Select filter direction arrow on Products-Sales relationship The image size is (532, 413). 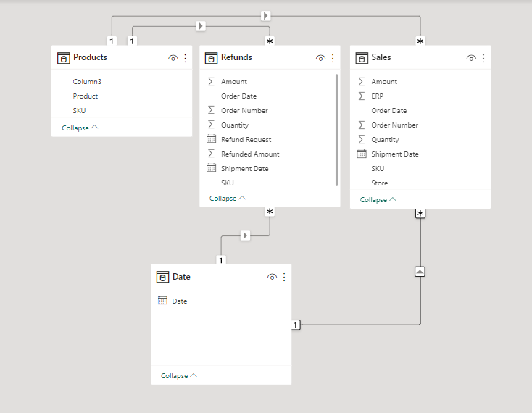coord(266,16)
